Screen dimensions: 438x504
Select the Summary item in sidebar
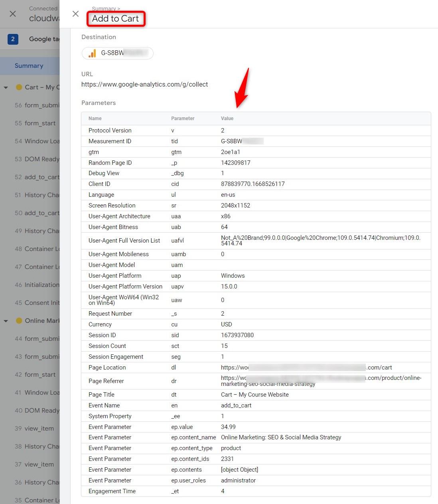(x=30, y=66)
